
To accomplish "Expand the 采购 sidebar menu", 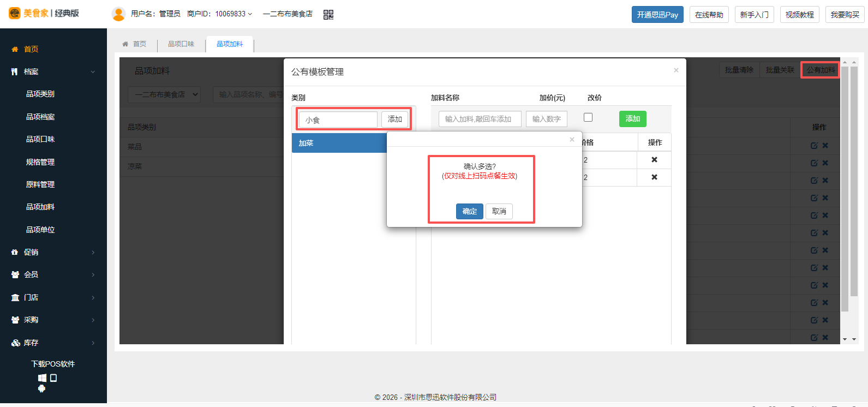I will click(x=93, y=320).
